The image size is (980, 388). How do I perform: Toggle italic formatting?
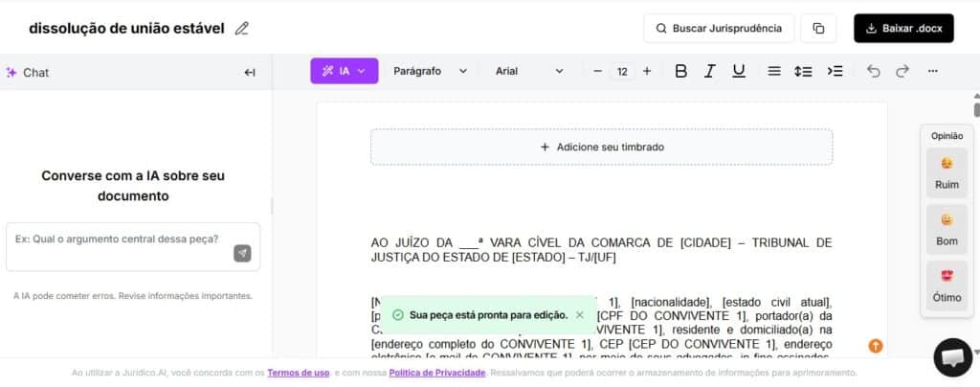point(709,71)
